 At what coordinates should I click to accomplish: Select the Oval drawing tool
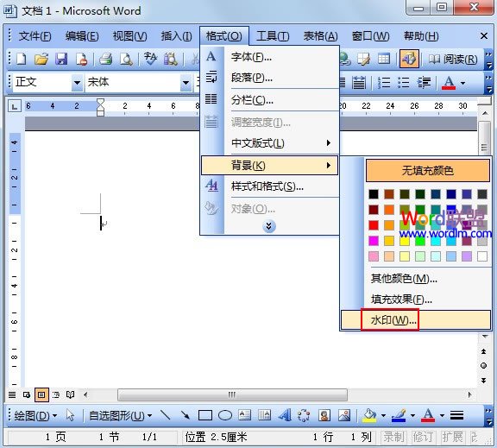(225, 415)
